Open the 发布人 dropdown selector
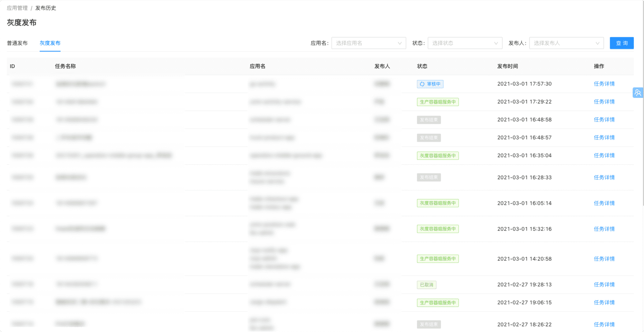The height and width of the screenshot is (332, 644). point(566,43)
